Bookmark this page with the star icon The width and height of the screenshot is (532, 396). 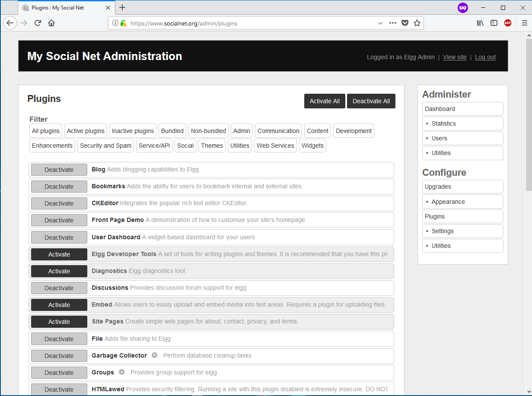coord(417,23)
